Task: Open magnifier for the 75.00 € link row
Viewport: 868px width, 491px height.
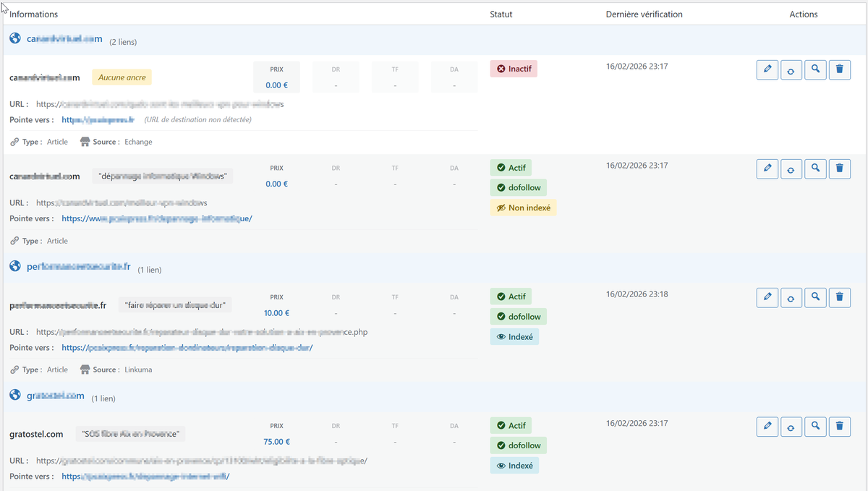Action: [x=815, y=426]
